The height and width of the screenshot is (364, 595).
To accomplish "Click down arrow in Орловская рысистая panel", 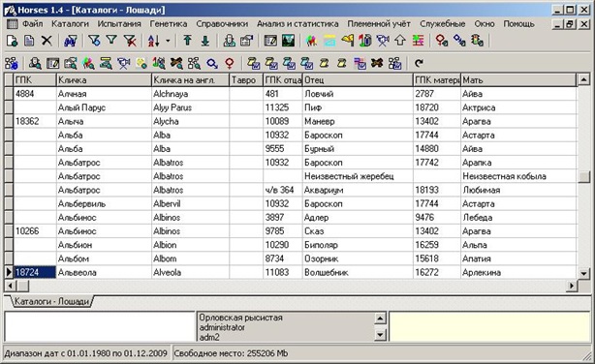I will click(380, 335).
